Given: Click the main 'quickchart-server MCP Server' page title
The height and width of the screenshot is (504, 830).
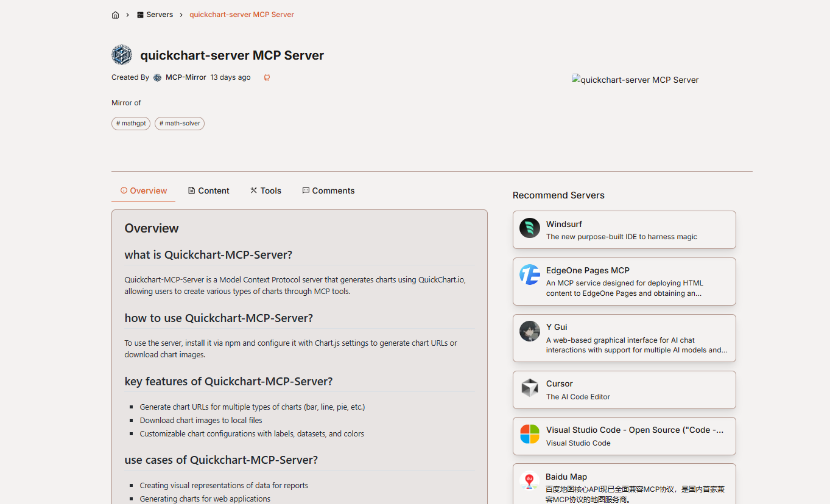Looking at the screenshot, I should coord(232,55).
